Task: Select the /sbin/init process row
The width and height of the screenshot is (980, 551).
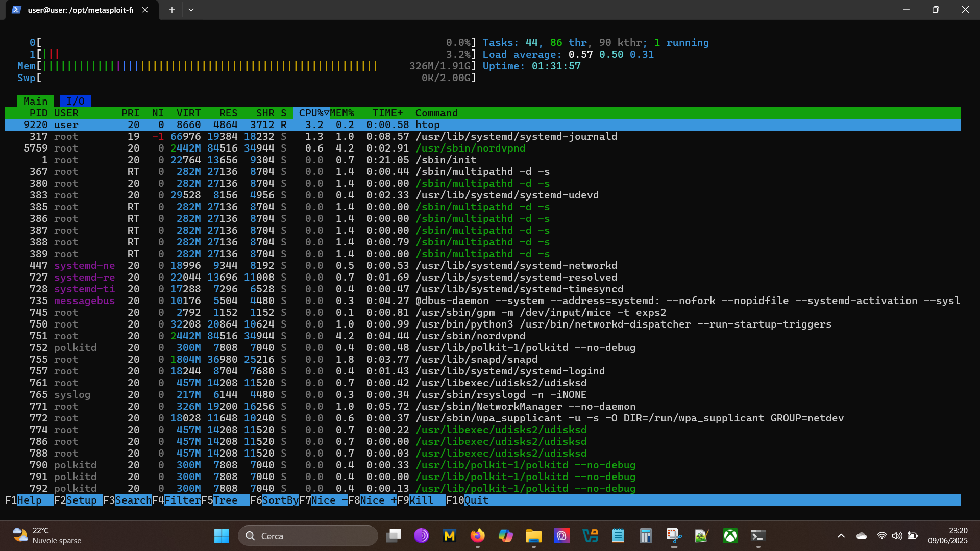Action: tap(483, 160)
